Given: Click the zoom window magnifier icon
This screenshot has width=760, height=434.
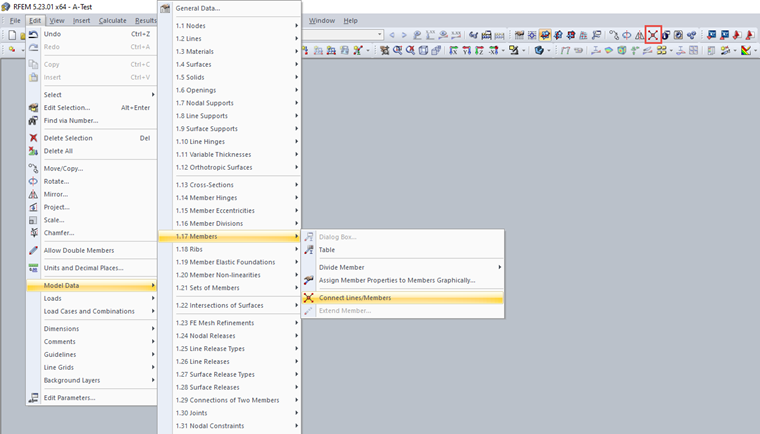Looking at the screenshot, I should pos(397,50).
